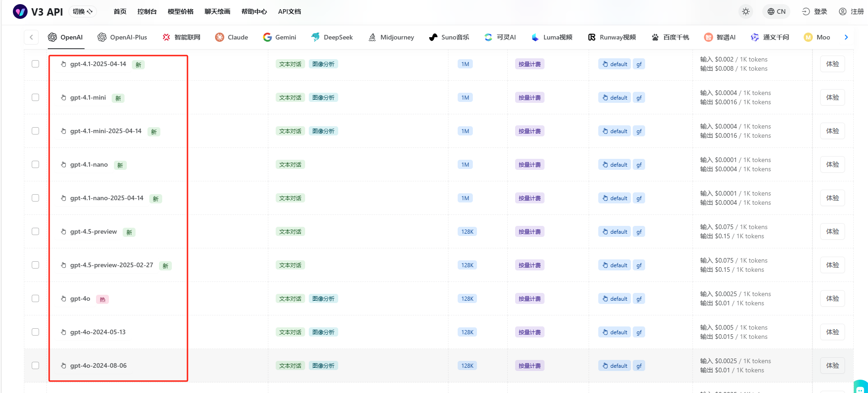This screenshot has height=393, width=868.
Task: Open the API文档 menu item
Action: [289, 11]
